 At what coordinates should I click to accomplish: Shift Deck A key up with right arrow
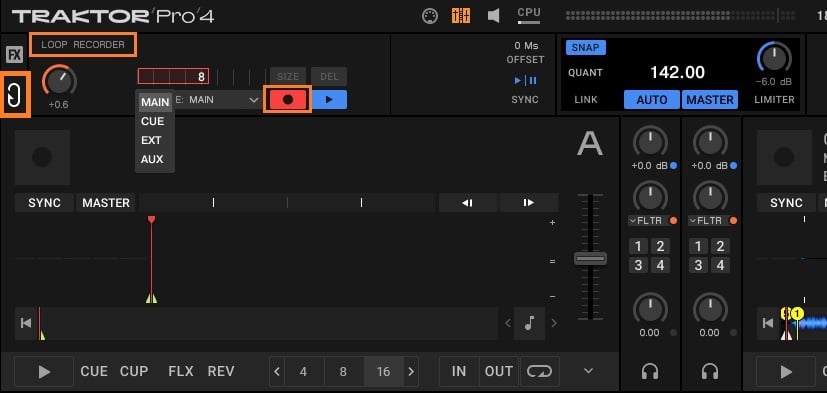pyautogui.click(x=554, y=323)
